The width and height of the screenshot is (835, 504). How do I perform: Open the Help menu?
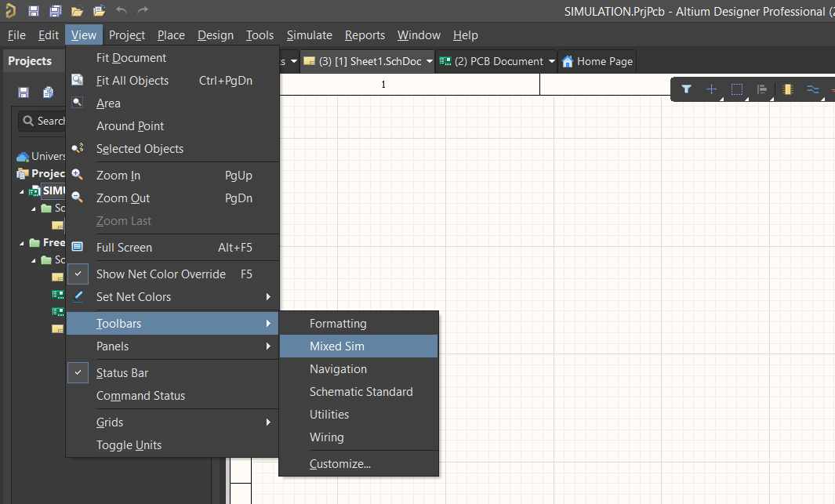[x=466, y=35]
